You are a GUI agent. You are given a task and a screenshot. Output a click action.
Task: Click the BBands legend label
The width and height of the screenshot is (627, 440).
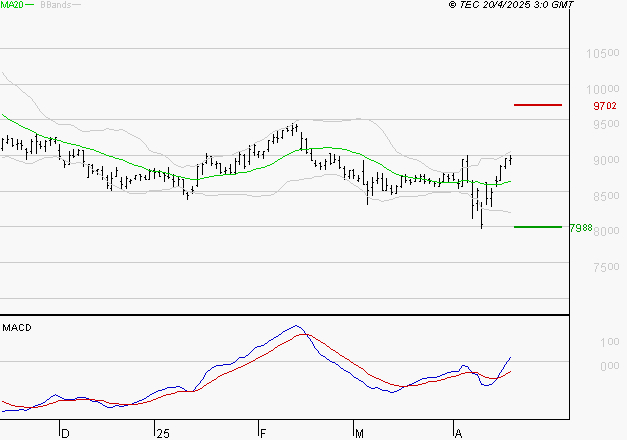pyautogui.click(x=54, y=5)
